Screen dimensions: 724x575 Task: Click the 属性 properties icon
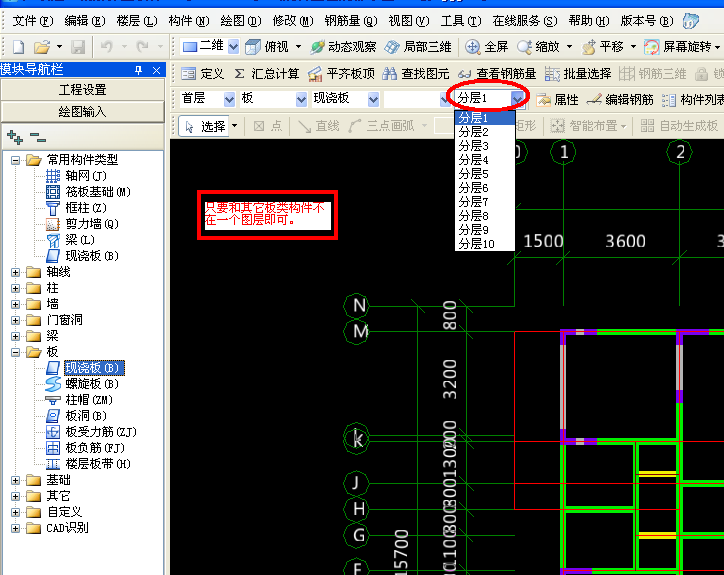(x=543, y=99)
